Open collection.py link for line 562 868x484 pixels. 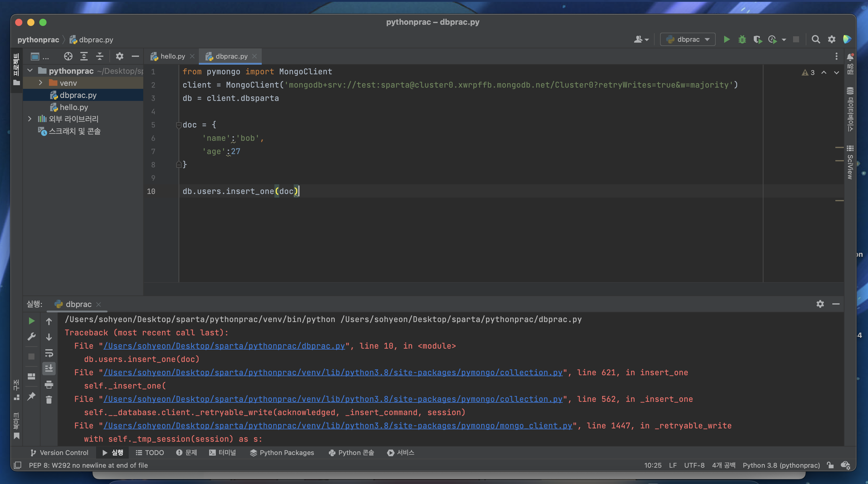coord(333,399)
